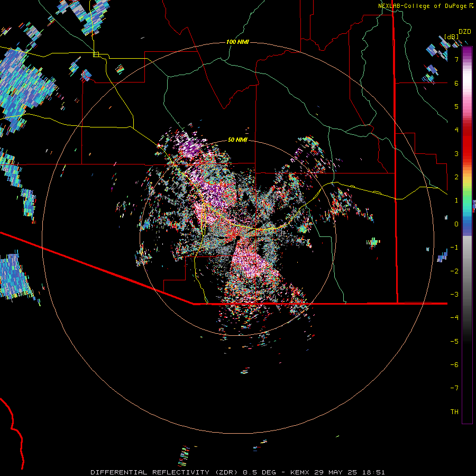The width and height of the screenshot is (476, 476).
Task: Click the "TH" threshold label on scale
Action: 454,412
